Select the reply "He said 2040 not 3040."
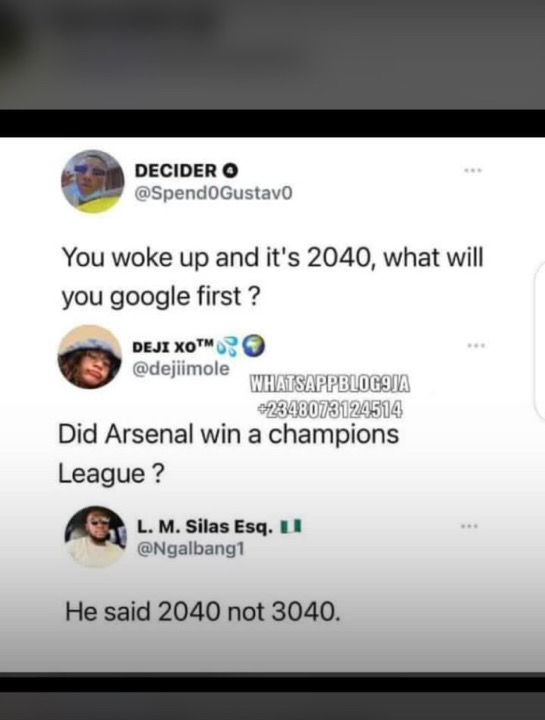 click(203, 612)
